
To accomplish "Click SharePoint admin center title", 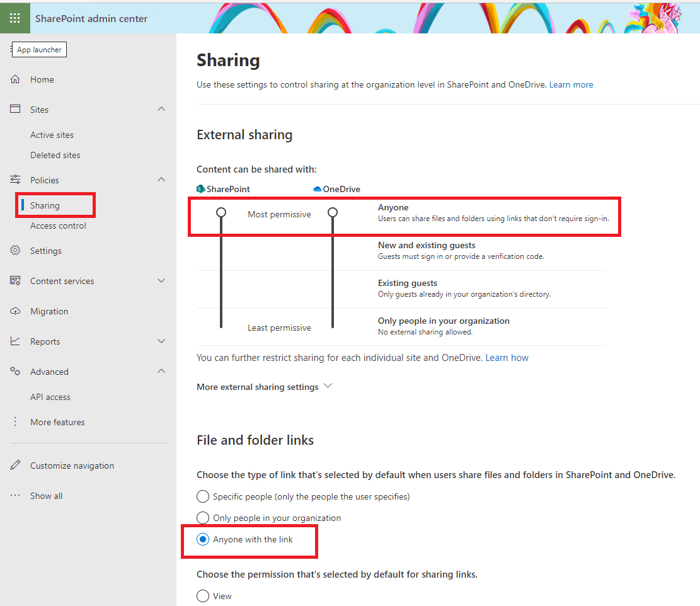I will click(91, 18).
